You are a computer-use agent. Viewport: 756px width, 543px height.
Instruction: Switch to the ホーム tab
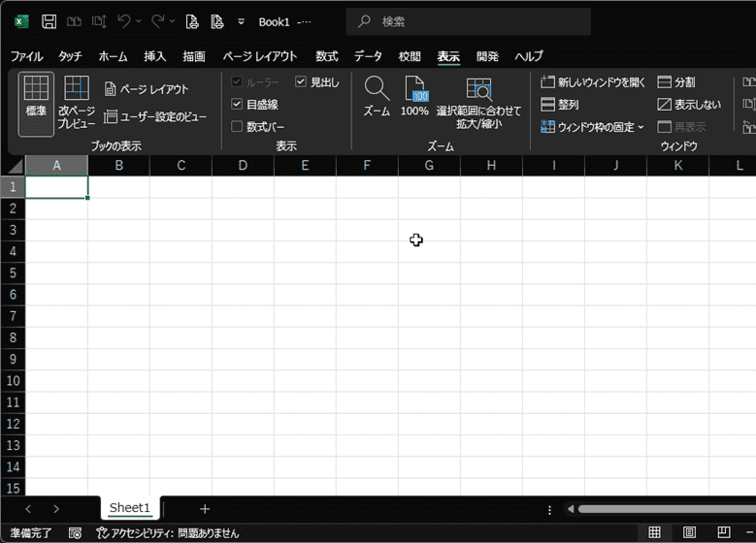[113, 56]
